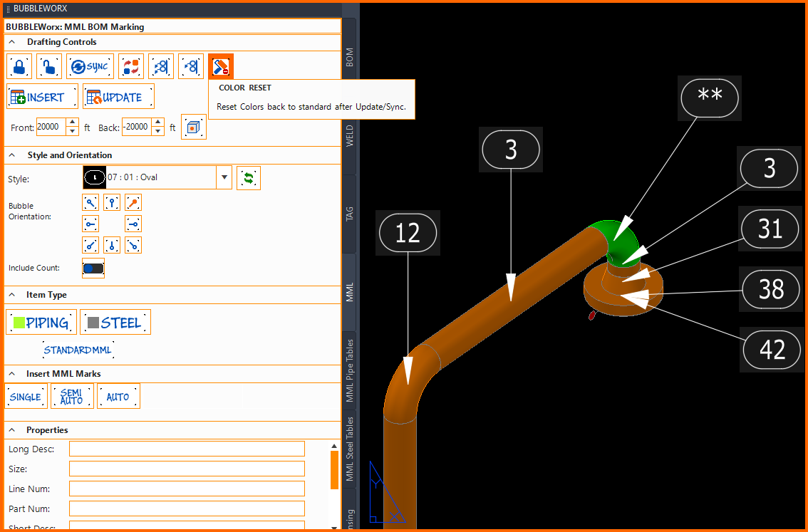The height and width of the screenshot is (532, 808).
Task: Select the PIPING item type
Action: pyautogui.click(x=41, y=323)
